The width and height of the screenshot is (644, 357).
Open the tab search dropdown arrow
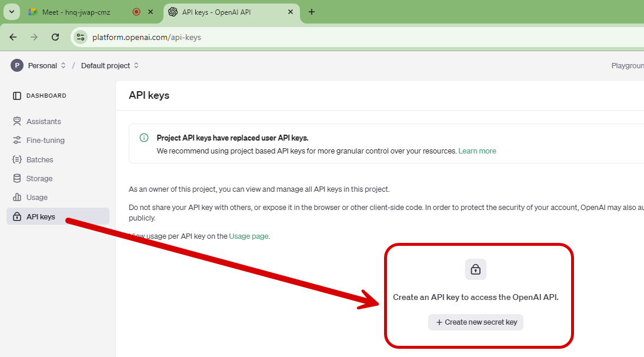pyautogui.click(x=12, y=12)
